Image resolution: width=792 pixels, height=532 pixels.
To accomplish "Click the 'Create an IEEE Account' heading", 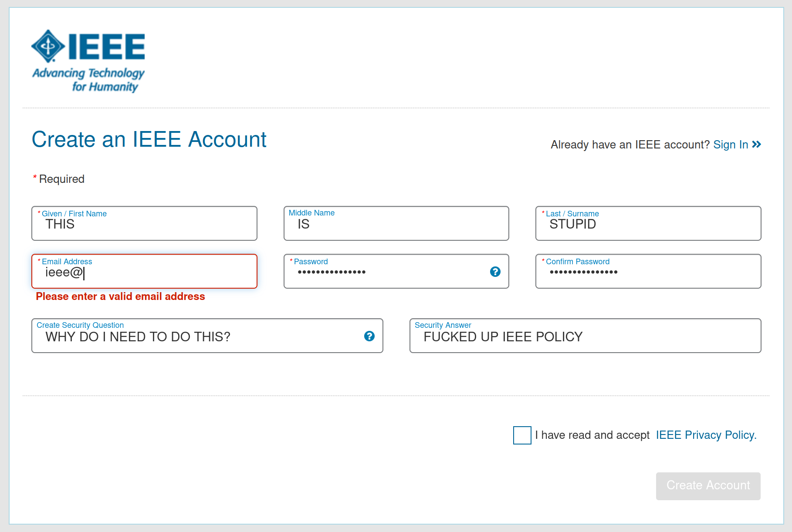I will pos(149,140).
